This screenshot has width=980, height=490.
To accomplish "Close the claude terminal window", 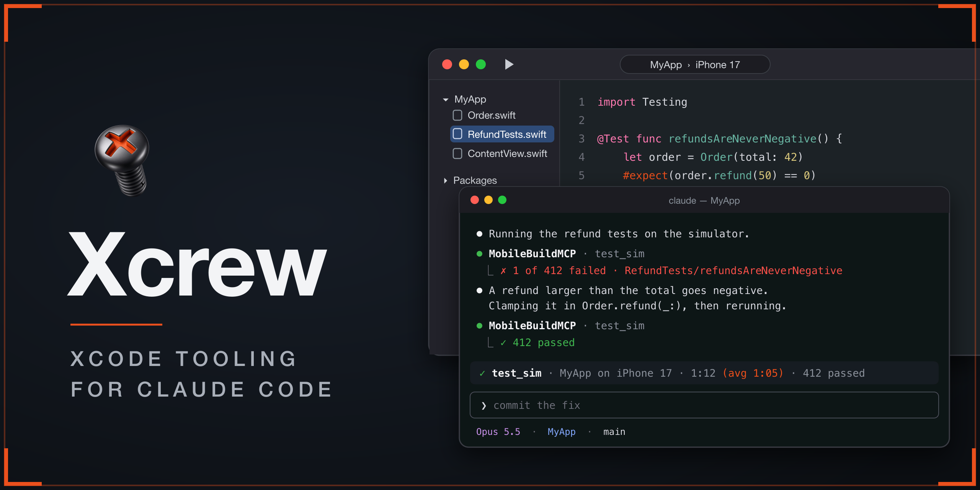I will click(475, 200).
